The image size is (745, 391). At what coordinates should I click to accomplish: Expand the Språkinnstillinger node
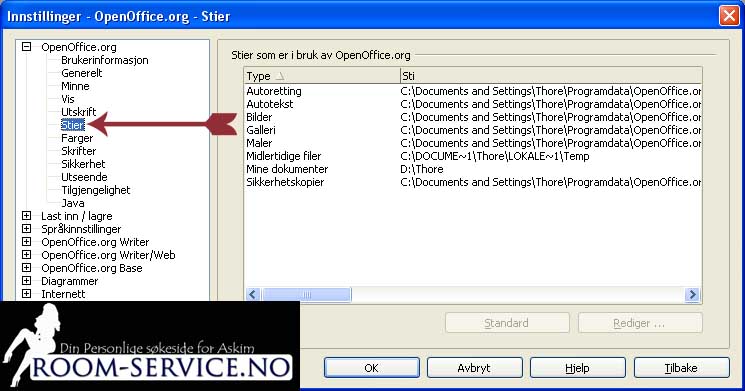27,229
